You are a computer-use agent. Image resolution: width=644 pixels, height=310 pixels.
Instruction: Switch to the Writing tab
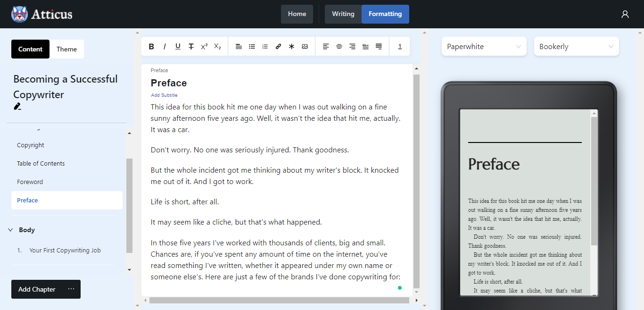pyautogui.click(x=343, y=14)
